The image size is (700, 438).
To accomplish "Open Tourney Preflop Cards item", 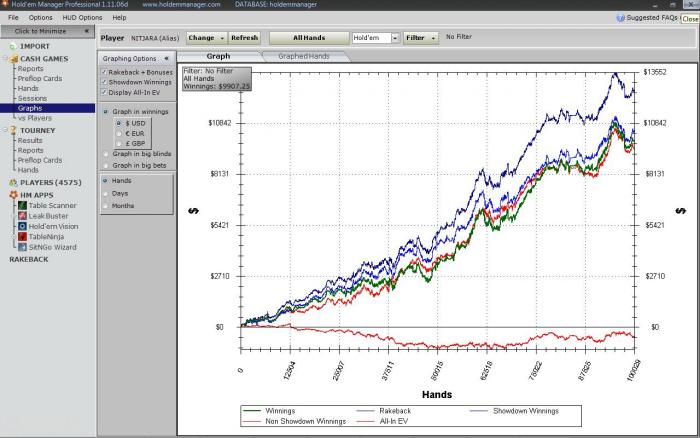I will coord(40,160).
